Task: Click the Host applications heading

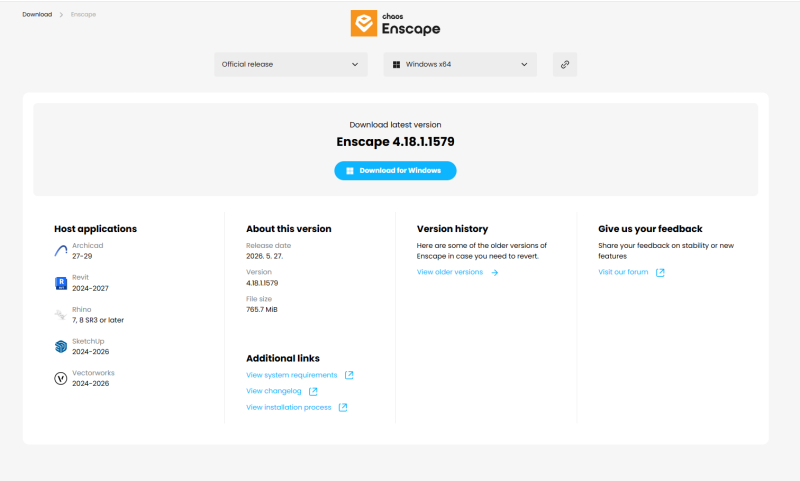Action: point(95,229)
